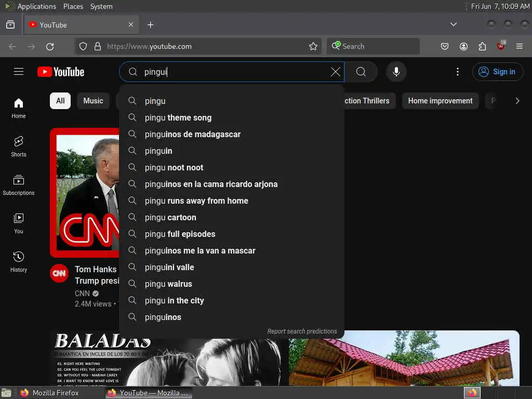Image resolution: width=532 pixels, height=399 pixels.
Task: Choose the "pinguin" suggestion
Action: pyautogui.click(x=231, y=151)
